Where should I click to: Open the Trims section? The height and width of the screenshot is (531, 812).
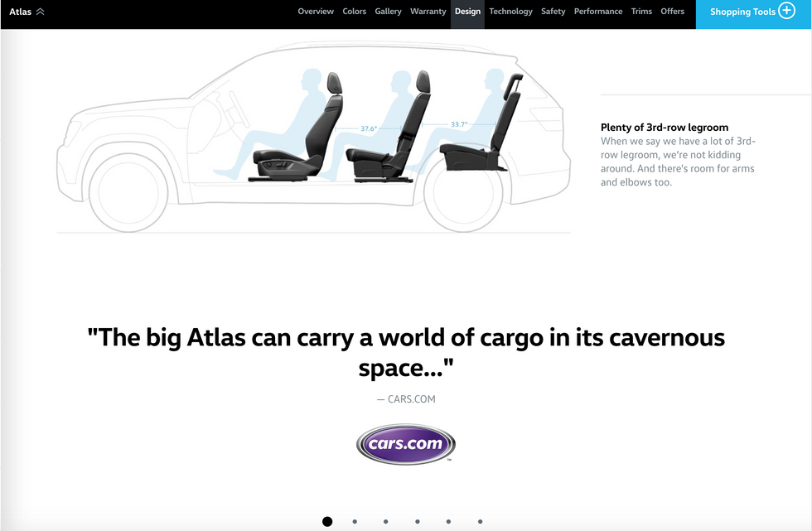[x=641, y=12]
